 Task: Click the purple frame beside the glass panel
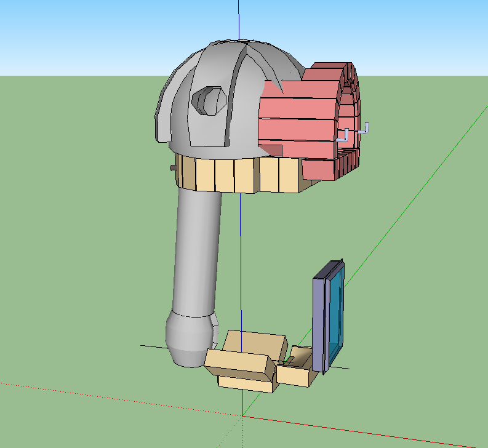click(318, 323)
